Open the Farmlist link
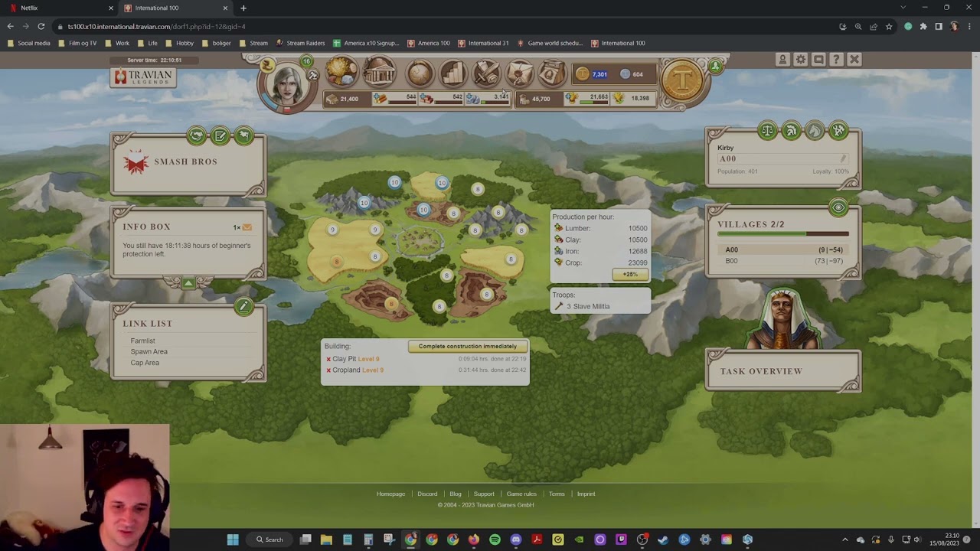The image size is (980, 551). 142,341
